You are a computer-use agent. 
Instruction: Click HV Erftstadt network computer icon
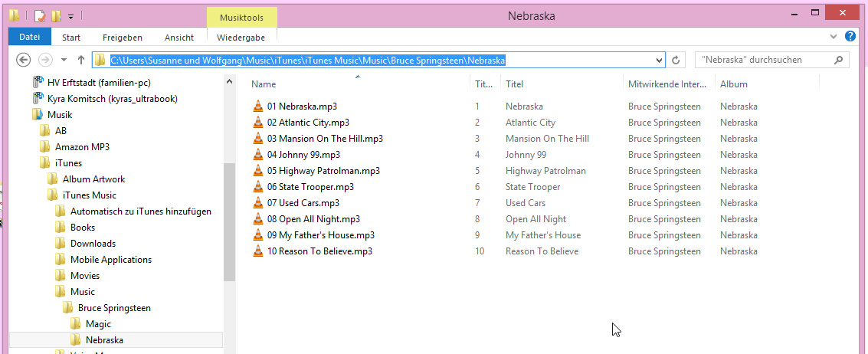pyautogui.click(x=38, y=83)
